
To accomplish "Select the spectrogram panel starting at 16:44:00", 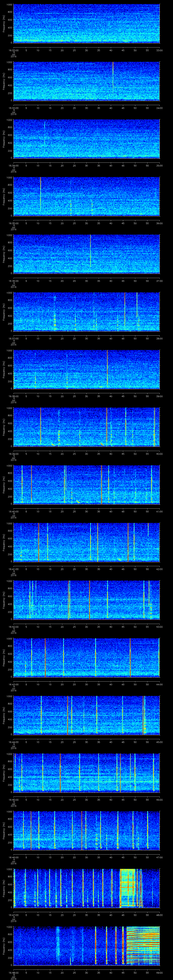I will pos(86,715).
